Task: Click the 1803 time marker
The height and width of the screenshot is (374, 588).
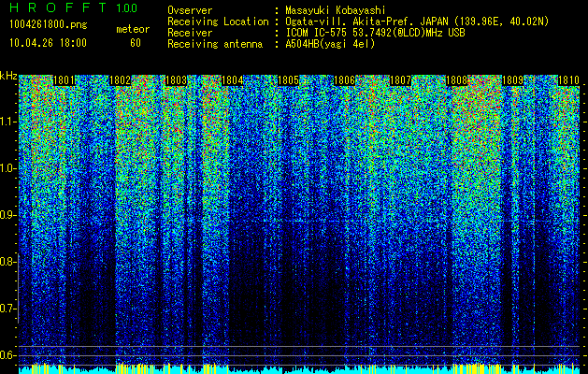Action: pyautogui.click(x=177, y=80)
